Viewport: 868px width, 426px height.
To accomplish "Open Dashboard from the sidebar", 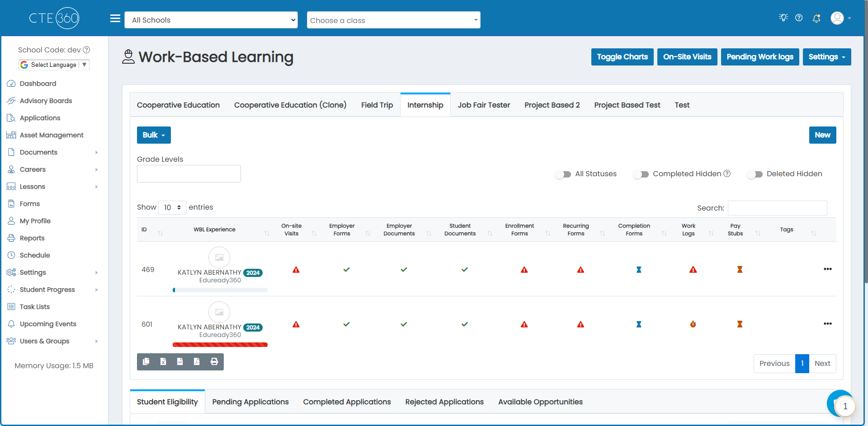I will click(x=38, y=84).
